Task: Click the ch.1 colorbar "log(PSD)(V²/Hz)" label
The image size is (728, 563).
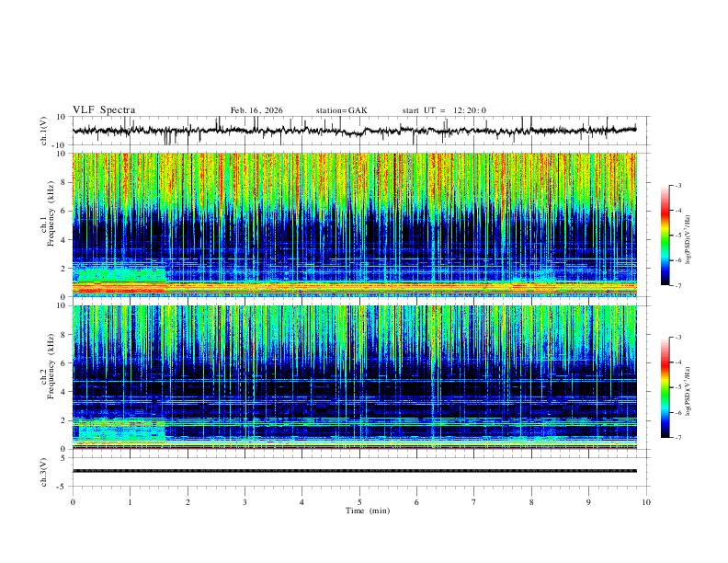Action: coord(688,240)
